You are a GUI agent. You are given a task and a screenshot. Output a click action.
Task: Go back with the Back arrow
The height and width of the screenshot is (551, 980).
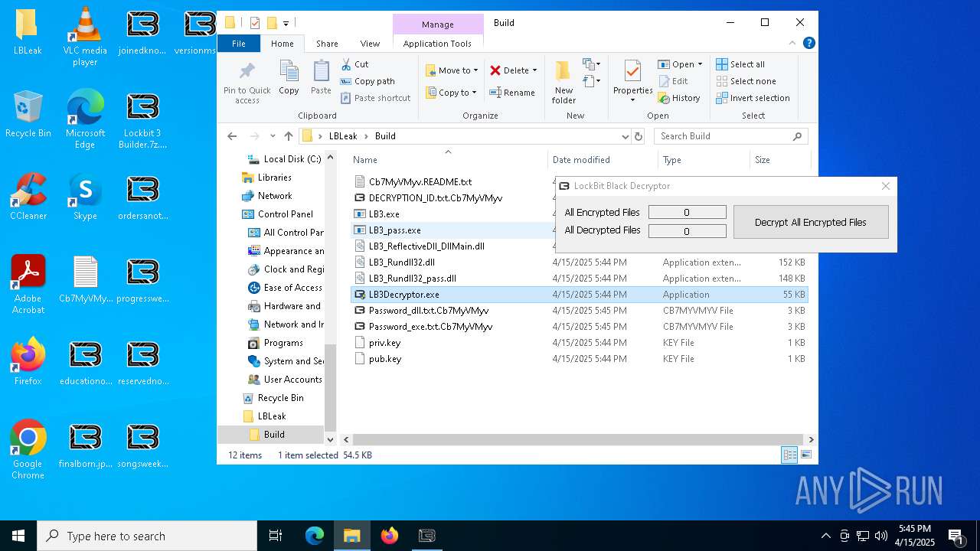[232, 136]
